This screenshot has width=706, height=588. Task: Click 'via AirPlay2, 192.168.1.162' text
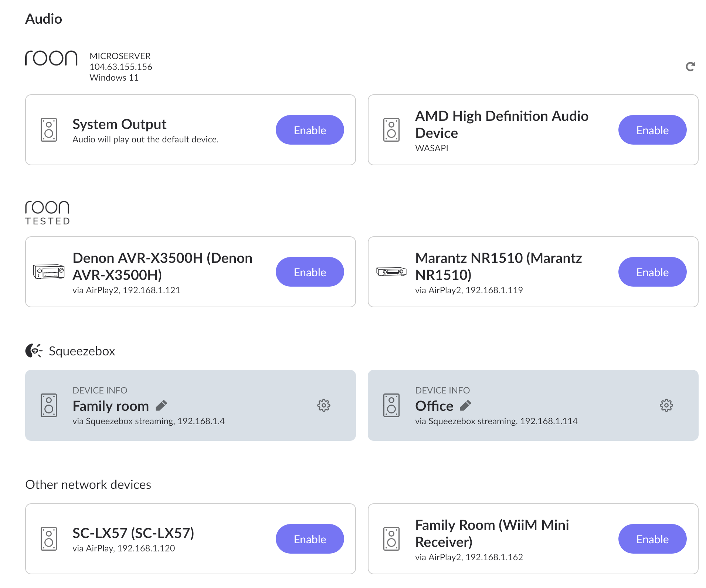469,557
